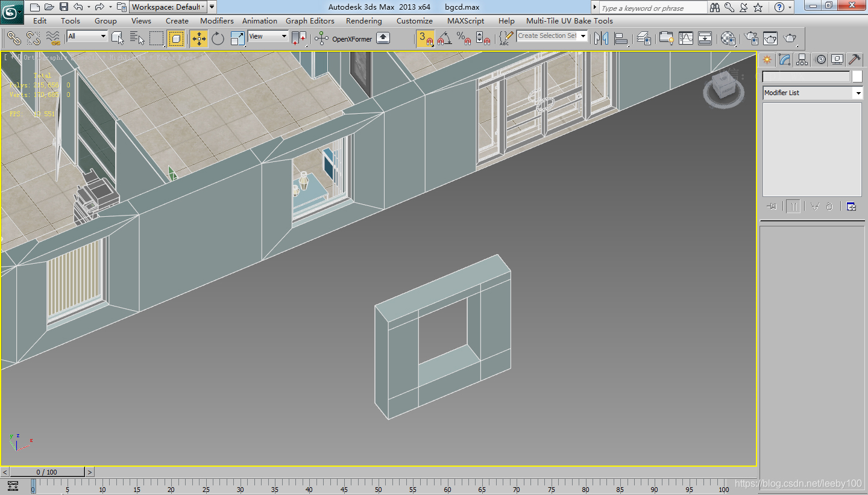This screenshot has width=868, height=495.
Task: Activate the Select and Rotate tool
Action: pyautogui.click(x=218, y=39)
